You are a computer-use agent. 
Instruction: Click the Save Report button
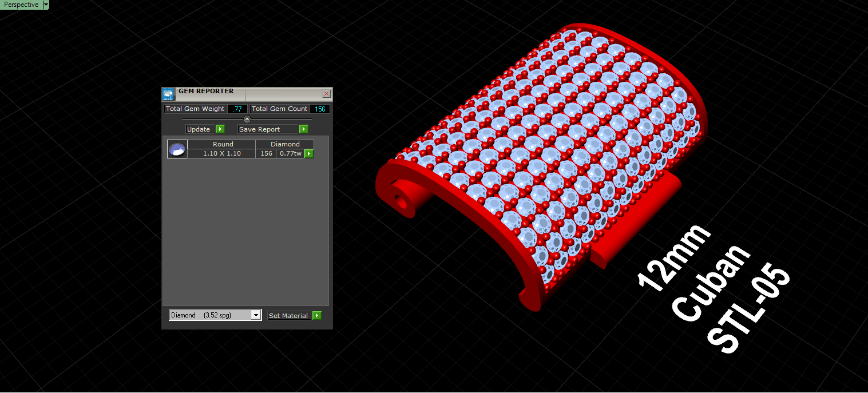click(268, 129)
